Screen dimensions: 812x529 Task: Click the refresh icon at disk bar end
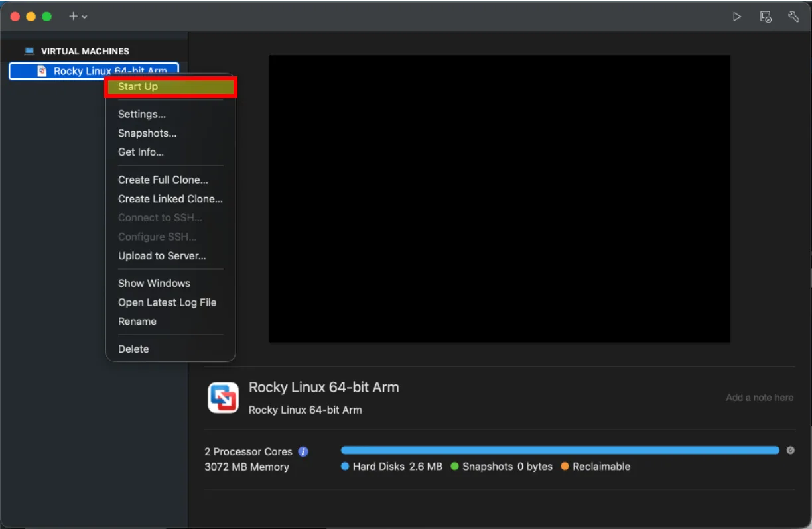790,450
